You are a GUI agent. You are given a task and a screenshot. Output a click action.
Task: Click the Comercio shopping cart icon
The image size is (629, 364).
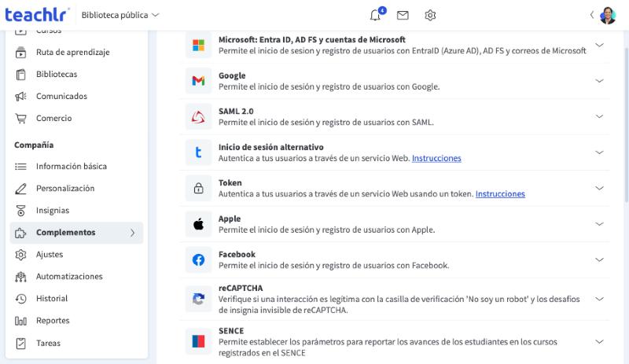[x=20, y=119]
